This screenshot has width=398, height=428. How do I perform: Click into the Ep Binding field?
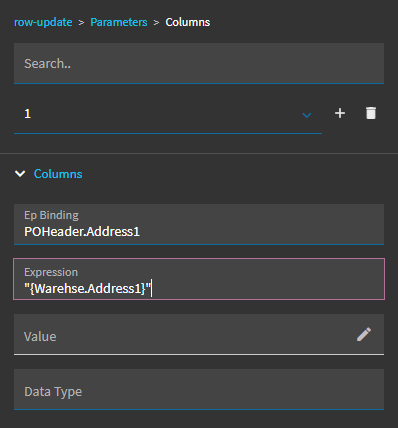point(199,224)
